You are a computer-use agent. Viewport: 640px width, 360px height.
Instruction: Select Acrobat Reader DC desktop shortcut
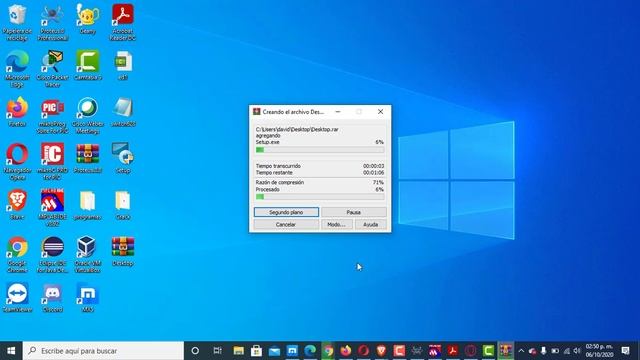(122, 22)
